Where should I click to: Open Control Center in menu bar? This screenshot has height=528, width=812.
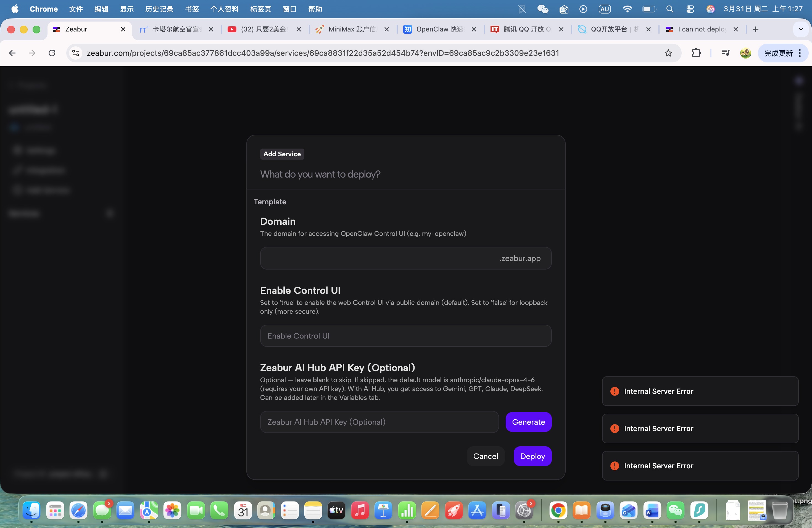[690, 9]
